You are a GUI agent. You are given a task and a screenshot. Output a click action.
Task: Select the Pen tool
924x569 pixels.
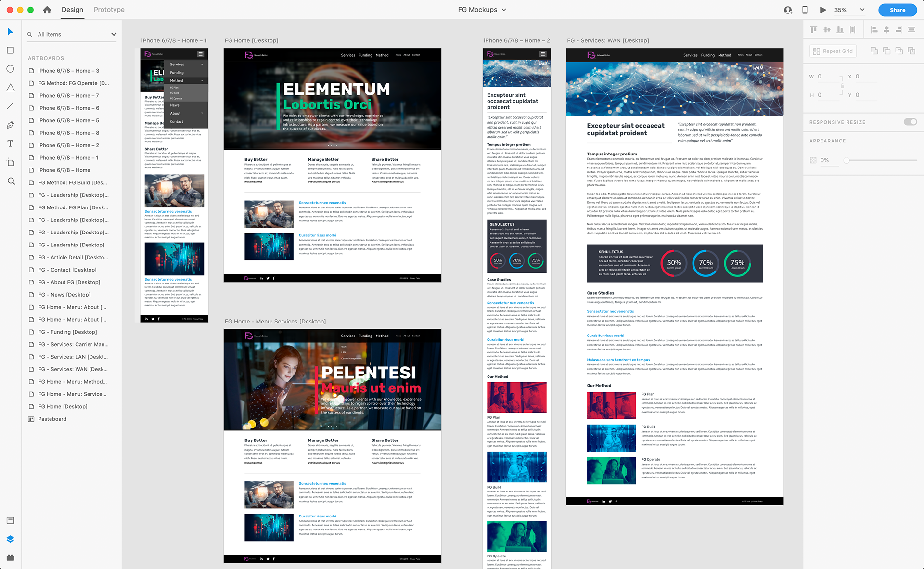10,125
